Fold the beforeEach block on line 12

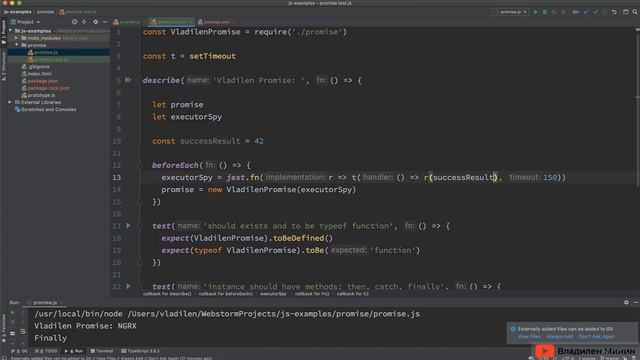click(x=140, y=165)
